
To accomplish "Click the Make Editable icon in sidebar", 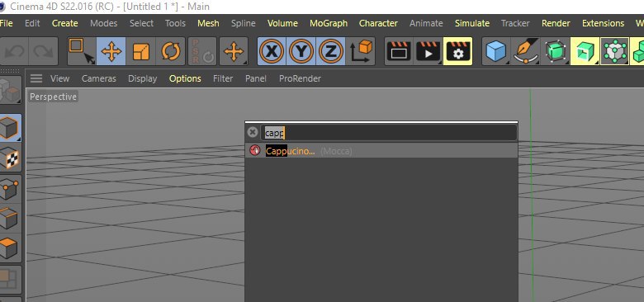I will click(10, 90).
